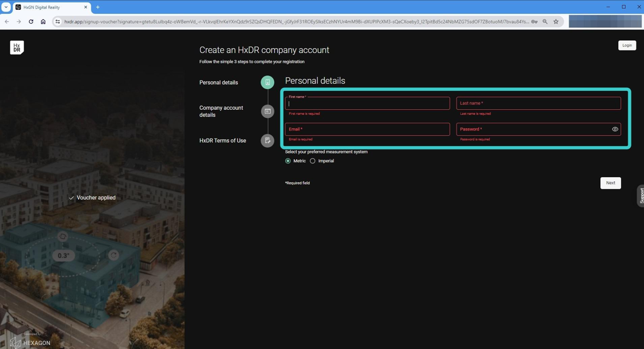
Task: Click the 'Email is required' error message
Action: (x=300, y=139)
